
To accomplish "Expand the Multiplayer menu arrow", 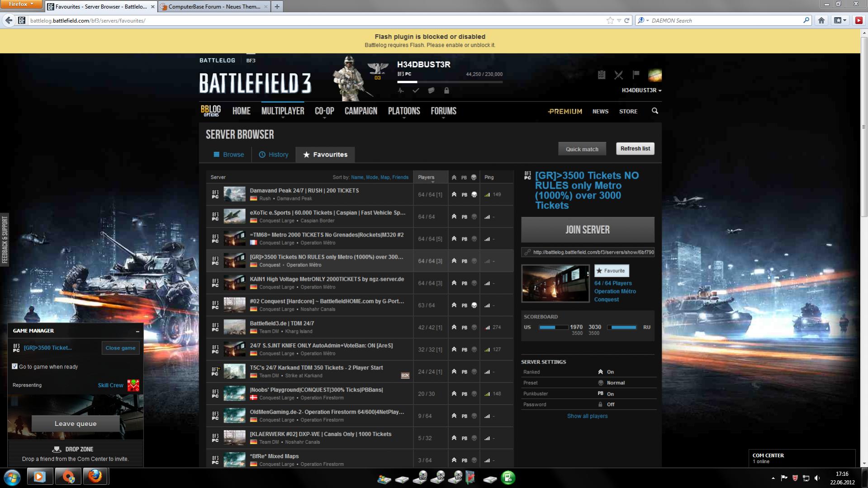I will [283, 118].
